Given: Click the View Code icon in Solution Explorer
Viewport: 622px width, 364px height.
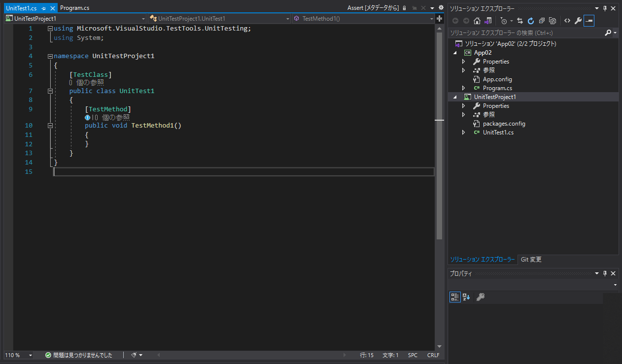Looking at the screenshot, I should tap(567, 21).
